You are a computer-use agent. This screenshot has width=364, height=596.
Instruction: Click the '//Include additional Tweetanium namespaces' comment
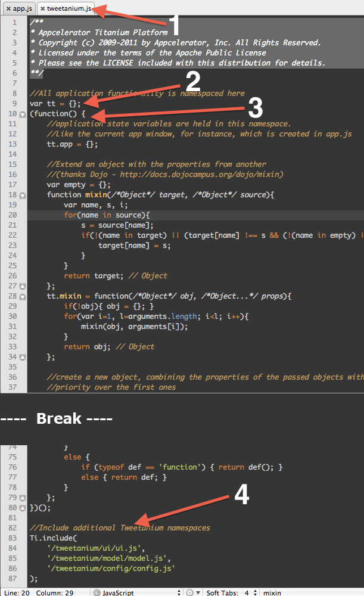click(x=120, y=528)
